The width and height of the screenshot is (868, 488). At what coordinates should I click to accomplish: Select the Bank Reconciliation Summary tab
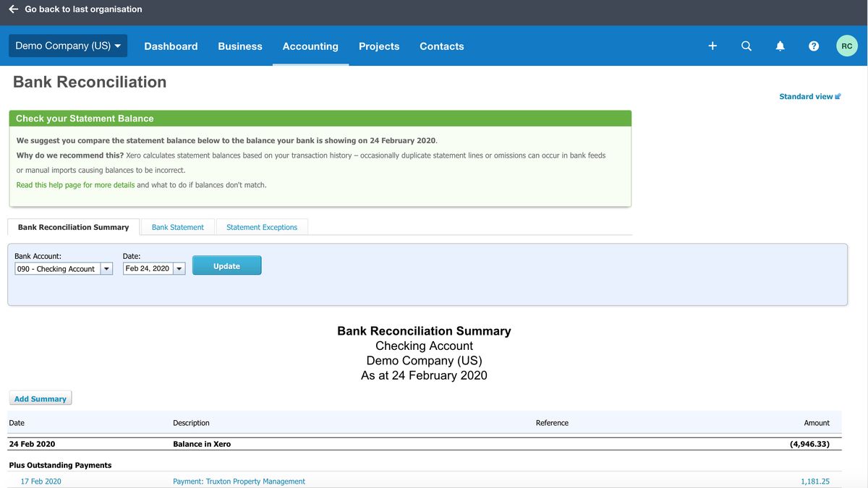click(73, 226)
